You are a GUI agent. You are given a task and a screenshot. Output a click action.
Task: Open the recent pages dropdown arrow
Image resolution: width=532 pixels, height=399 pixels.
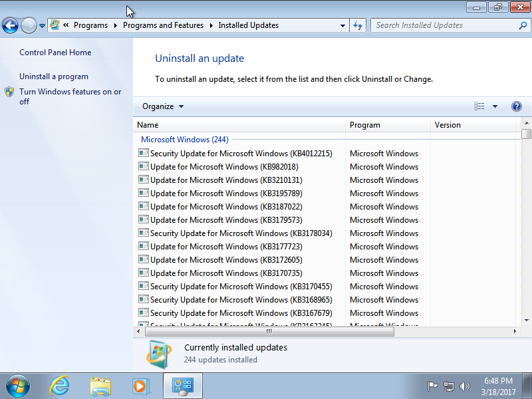click(x=42, y=26)
